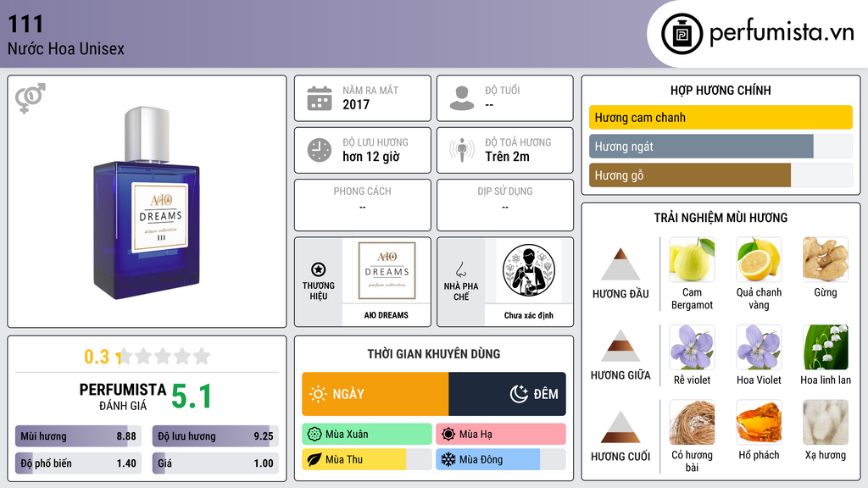Click the 'Nước Hoa Unisex' subtitle
Screen dimensions: 868x488
[66, 48]
